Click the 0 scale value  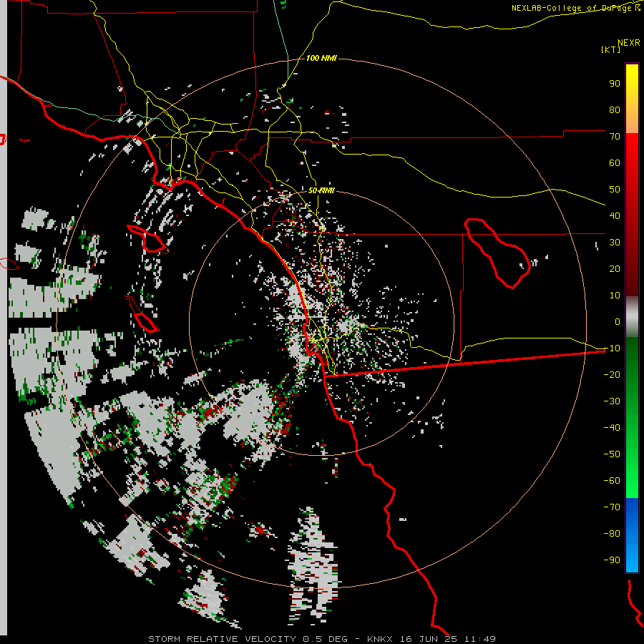(x=618, y=322)
